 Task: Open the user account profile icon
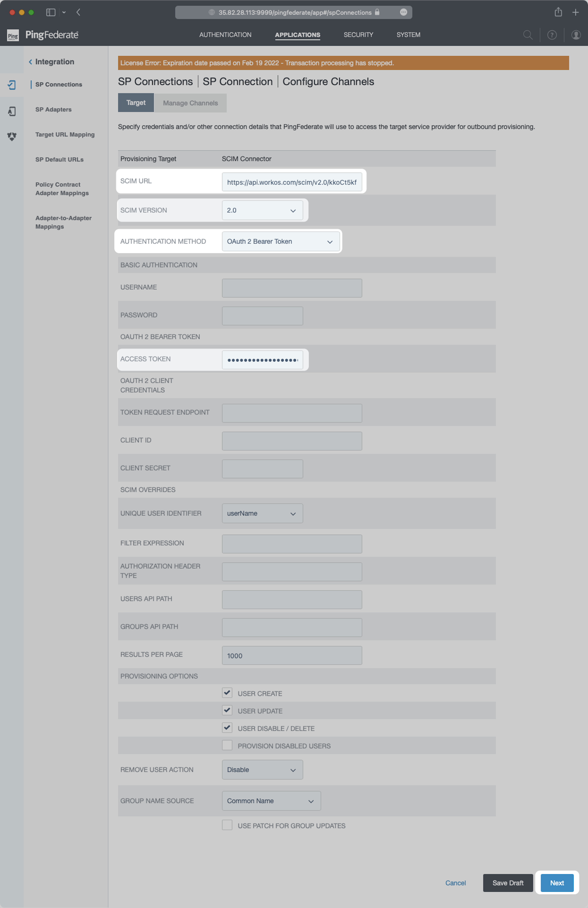(576, 35)
